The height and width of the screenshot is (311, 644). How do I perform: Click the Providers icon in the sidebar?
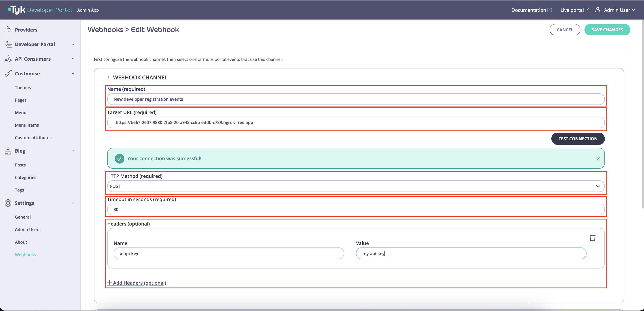pos(8,29)
